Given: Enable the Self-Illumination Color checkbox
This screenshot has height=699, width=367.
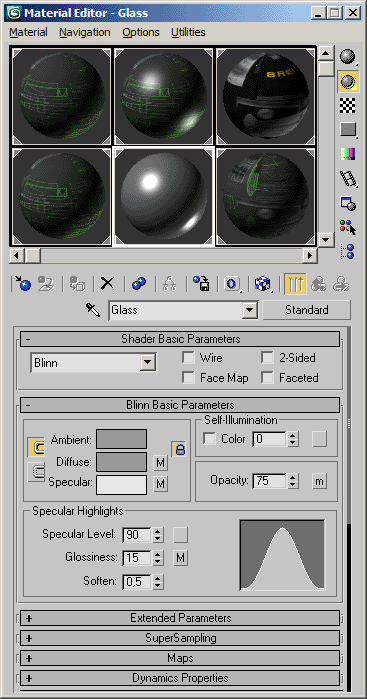Looking at the screenshot, I should tap(209, 439).
